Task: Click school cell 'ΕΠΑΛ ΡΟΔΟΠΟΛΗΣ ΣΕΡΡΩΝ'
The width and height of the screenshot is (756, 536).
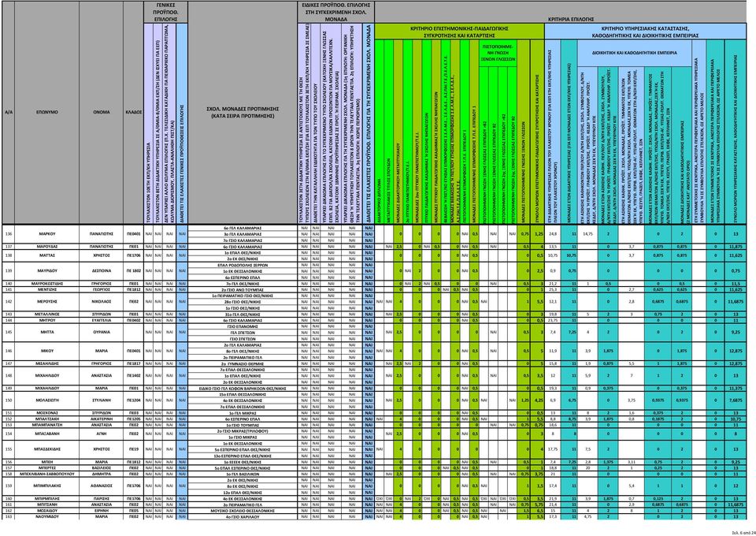Action: pos(242,265)
